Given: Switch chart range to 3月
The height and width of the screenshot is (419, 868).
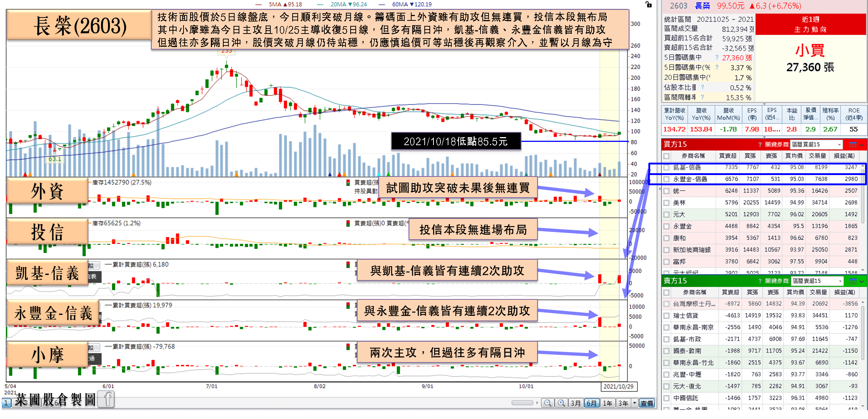Looking at the screenshot, I should 576,403.
